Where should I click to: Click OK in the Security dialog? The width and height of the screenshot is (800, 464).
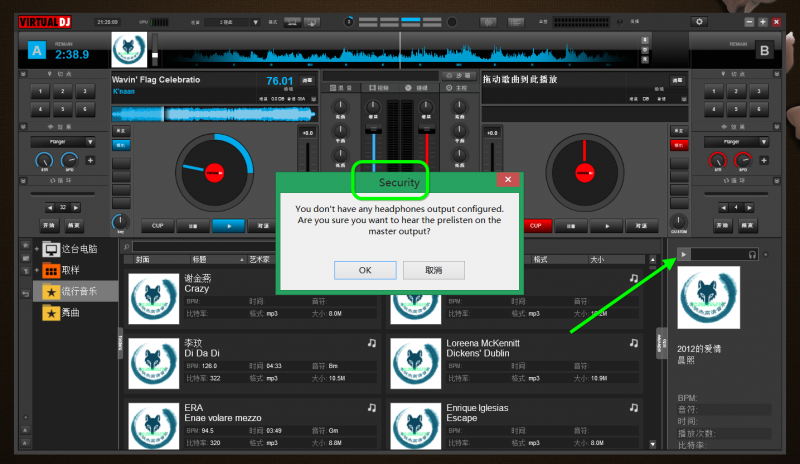365,270
